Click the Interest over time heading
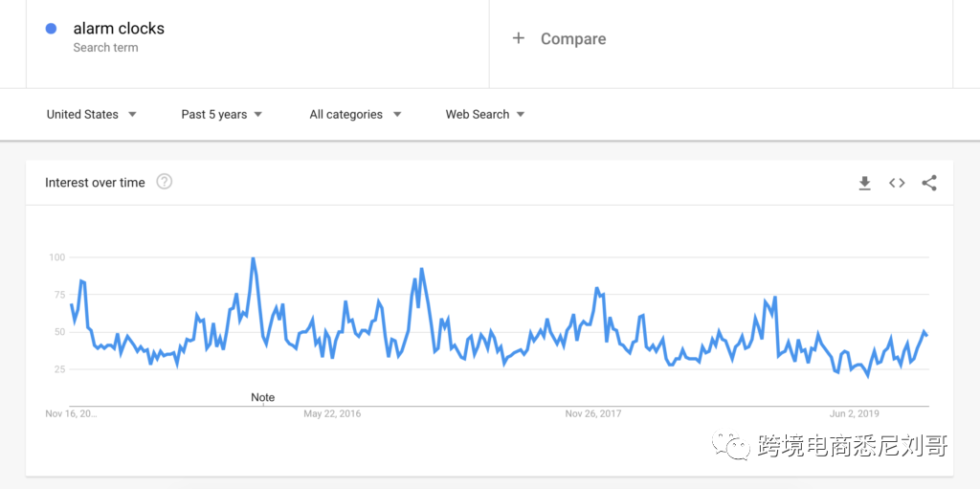 point(95,183)
